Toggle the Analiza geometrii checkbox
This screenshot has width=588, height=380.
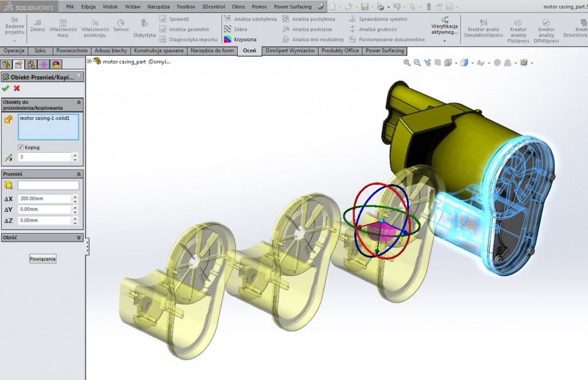tap(163, 29)
